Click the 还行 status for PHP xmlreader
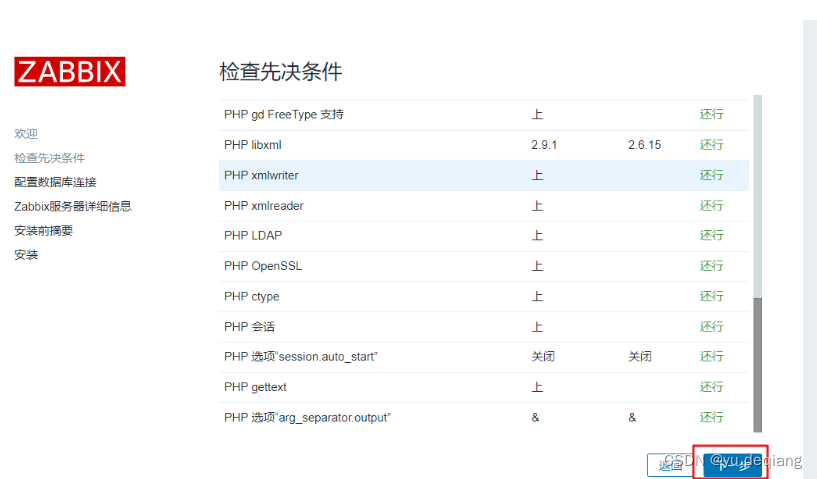The width and height of the screenshot is (817, 479). 711,205
